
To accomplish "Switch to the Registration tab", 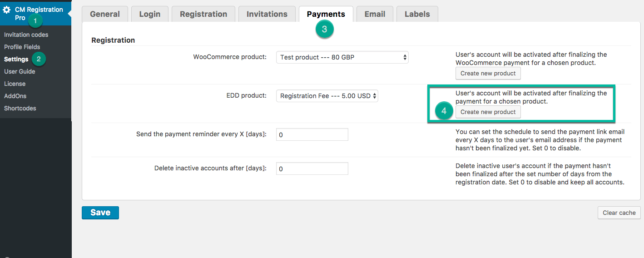I will pyautogui.click(x=203, y=14).
